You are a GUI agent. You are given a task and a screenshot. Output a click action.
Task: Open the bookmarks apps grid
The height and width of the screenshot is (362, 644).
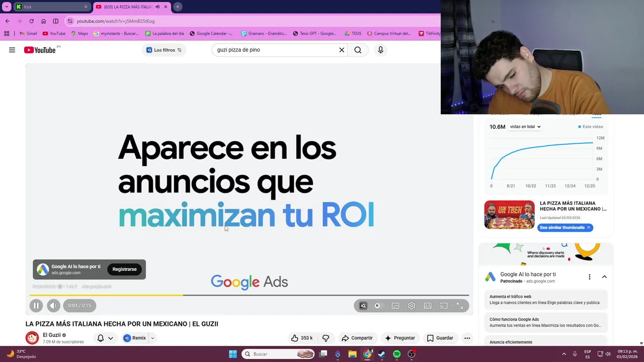[x=7, y=34]
